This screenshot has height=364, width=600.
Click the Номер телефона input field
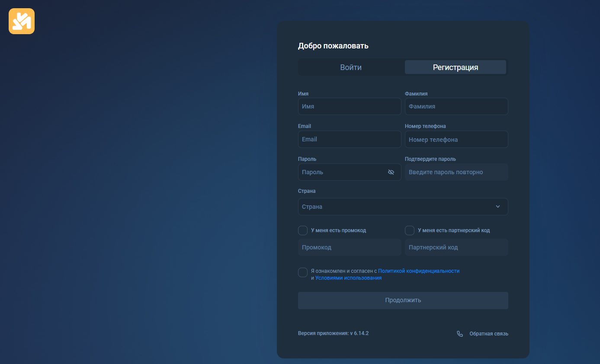[x=456, y=139]
